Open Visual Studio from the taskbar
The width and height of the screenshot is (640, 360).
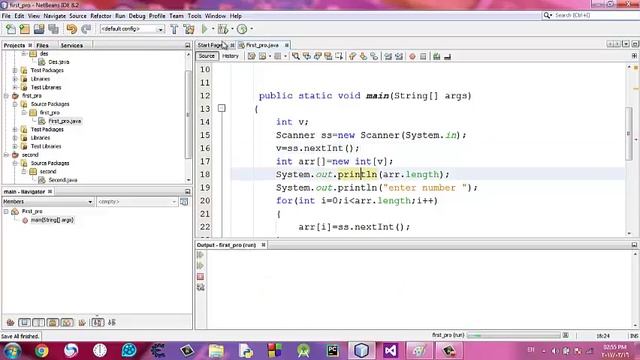(x=390, y=351)
